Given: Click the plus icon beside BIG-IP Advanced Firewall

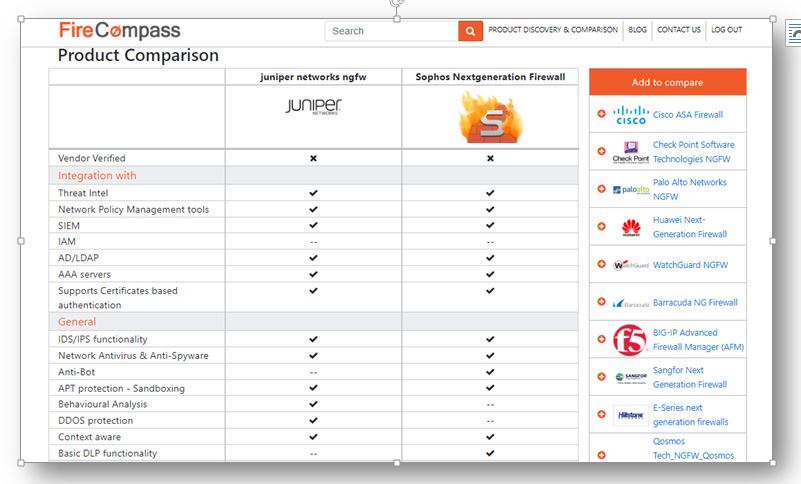Looking at the screenshot, I should [x=601, y=339].
